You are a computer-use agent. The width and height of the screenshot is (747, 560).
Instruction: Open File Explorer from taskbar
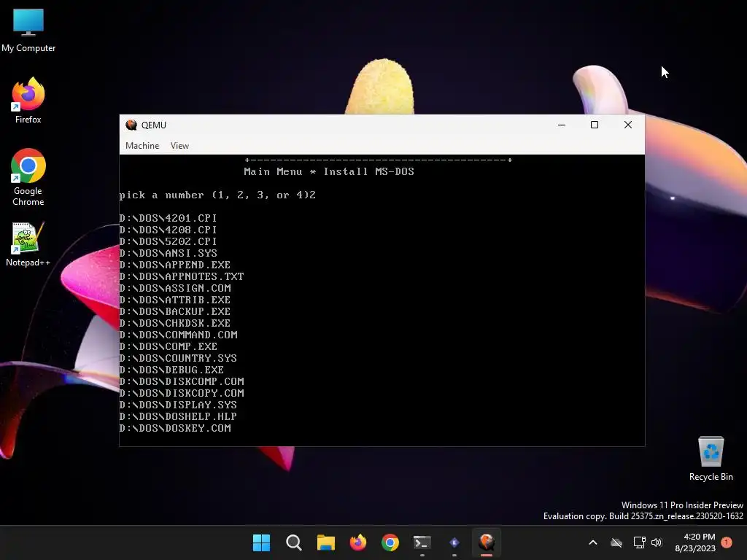click(x=326, y=542)
